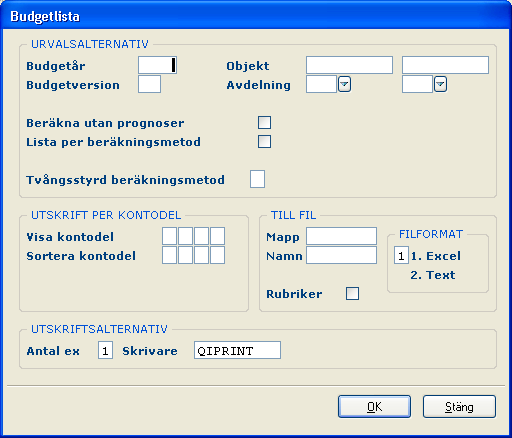Enable Beräkna utan prognoser checkbox
Image resolution: width=512 pixels, height=438 pixels.
pos(264,122)
